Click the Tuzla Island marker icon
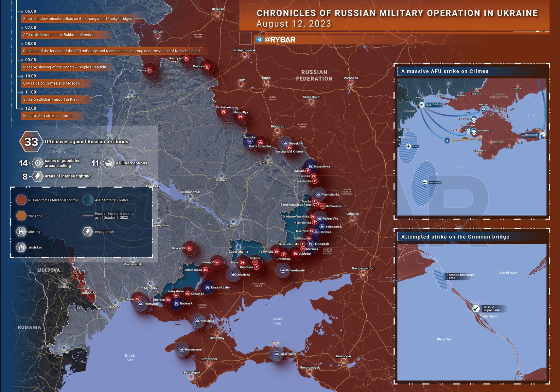The height and width of the screenshot is (392, 560). 276,354
